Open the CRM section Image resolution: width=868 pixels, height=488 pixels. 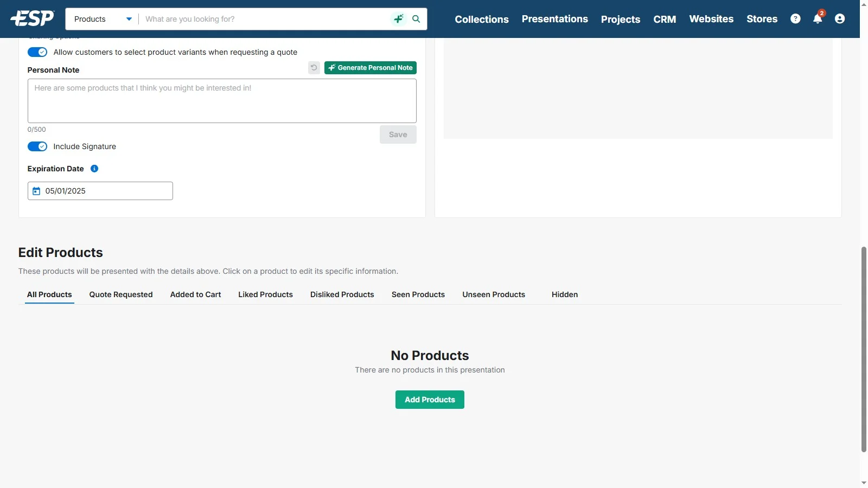click(x=665, y=19)
